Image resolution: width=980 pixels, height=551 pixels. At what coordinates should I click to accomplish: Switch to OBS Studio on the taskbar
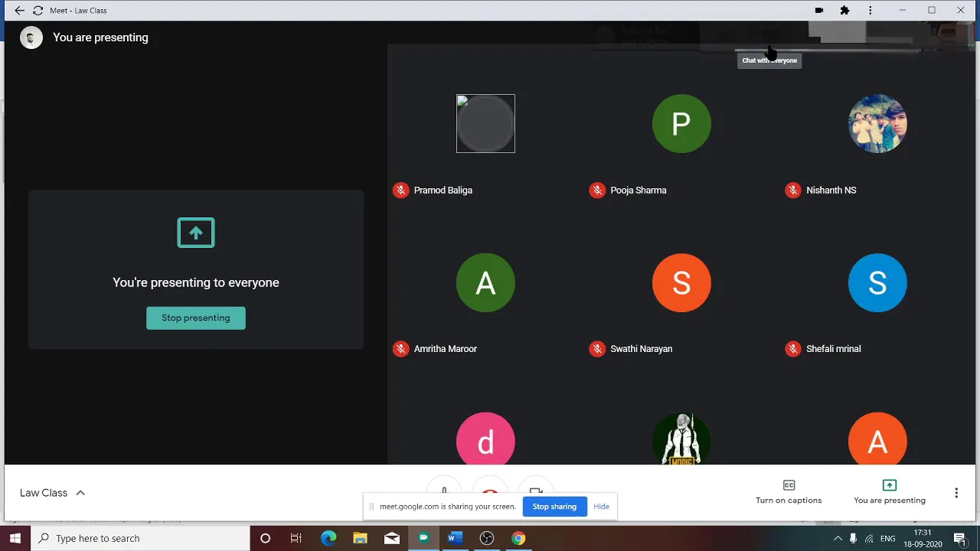487,539
